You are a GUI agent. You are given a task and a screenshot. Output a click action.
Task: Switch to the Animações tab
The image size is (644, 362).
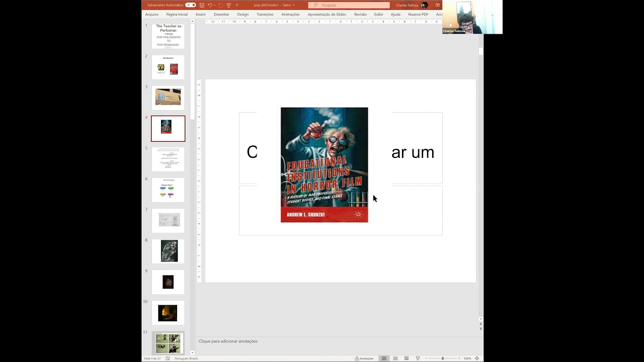point(290,14)
